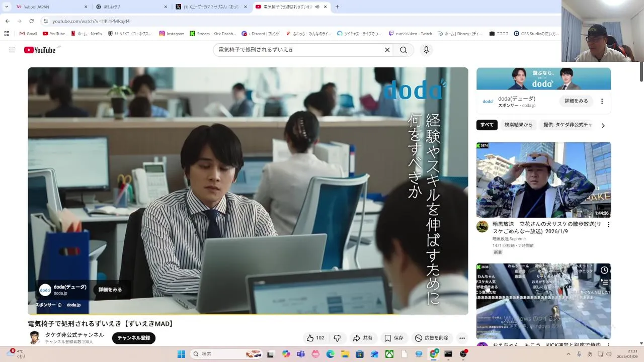Dislike the video with thumbs down
This screenshot has width=644, height=362.
click(x=337, y=338)
